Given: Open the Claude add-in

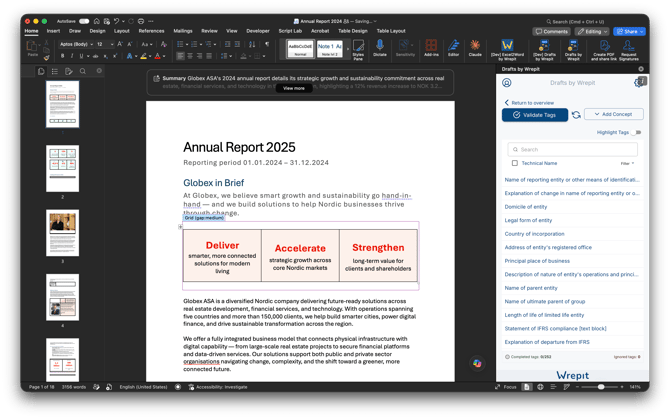Looking at the screenshot, I should 475,48.
